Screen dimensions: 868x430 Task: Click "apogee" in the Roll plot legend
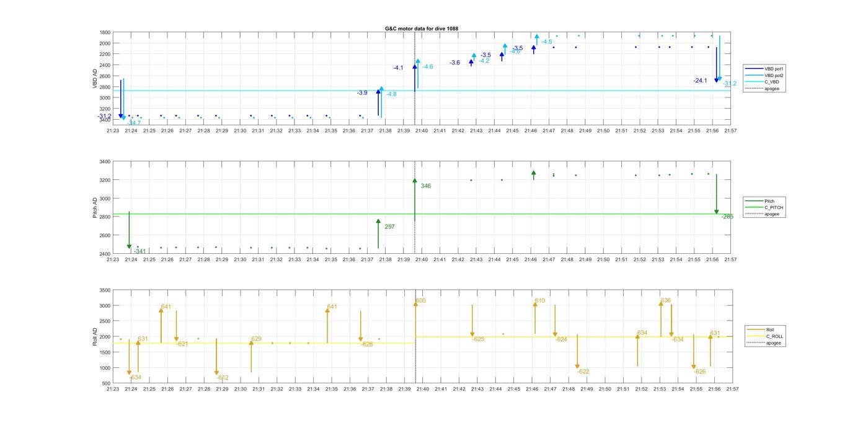(765, 343)
